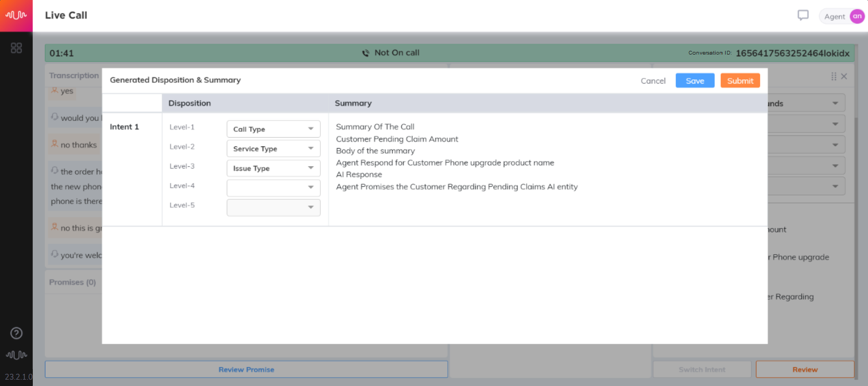Submit the disposition and summary
This screenshot has height=386, width=868.
(740, 80)
